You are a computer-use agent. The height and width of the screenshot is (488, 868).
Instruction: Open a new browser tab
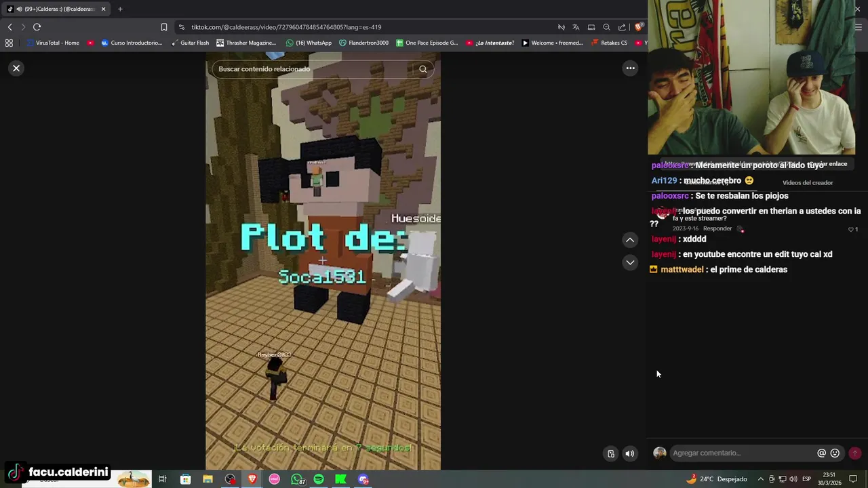point(120,9)
